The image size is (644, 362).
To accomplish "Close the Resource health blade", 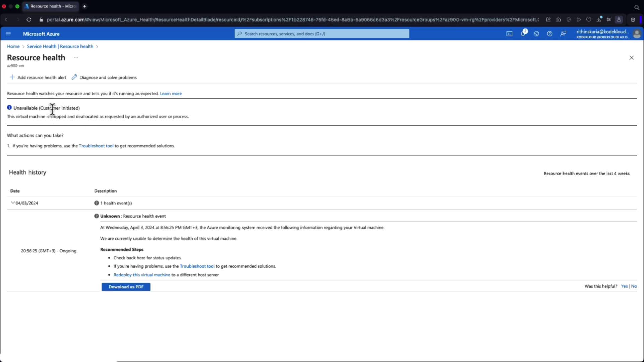I will (631, 58).
